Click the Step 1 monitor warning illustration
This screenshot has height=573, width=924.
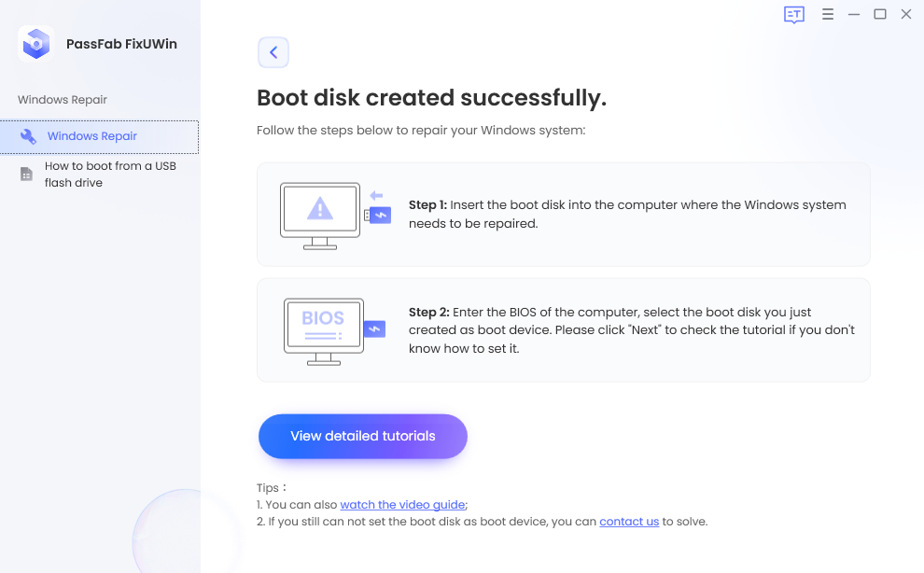335,216
